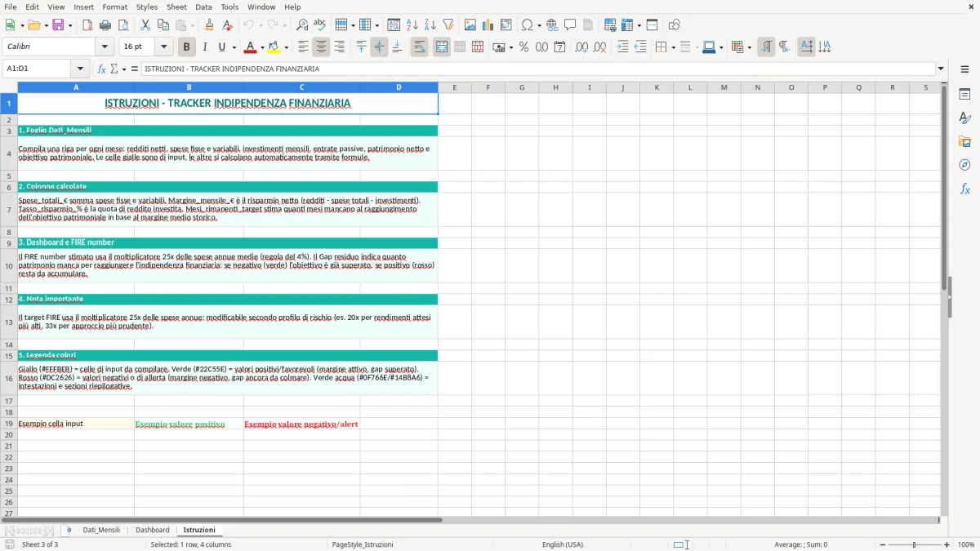The image size is (980, 551).
Task: Click the Spelling check abc icon
Action: point(319,25)
